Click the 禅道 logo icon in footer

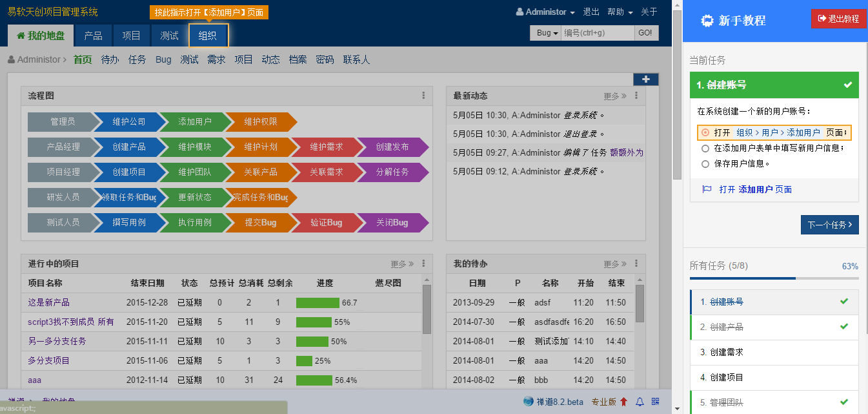click(529, 402)
